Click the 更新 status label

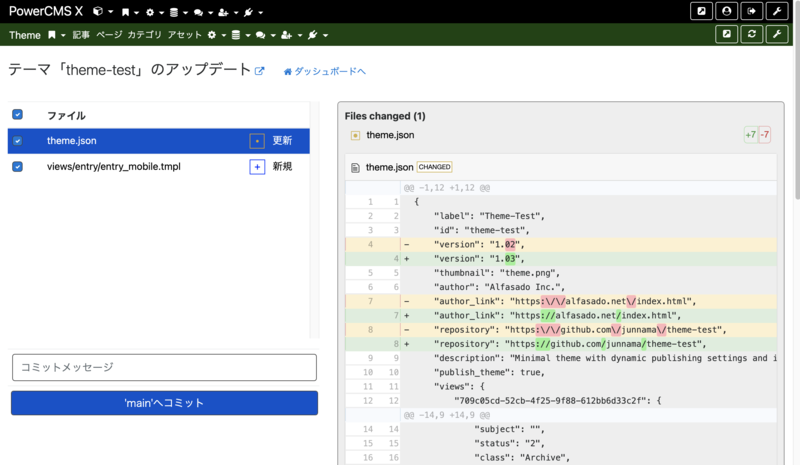(282, 141)
